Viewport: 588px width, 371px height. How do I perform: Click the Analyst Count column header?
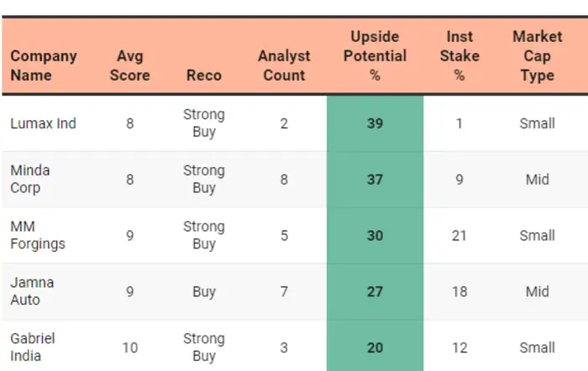pos(284,65)
